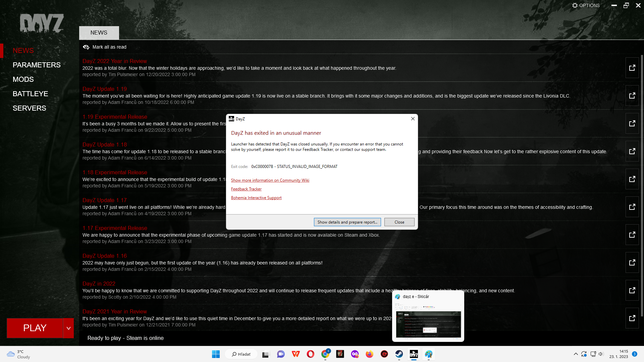Open Firefox from taskbar
Screen dimensions: 644x362
point(369,354)
